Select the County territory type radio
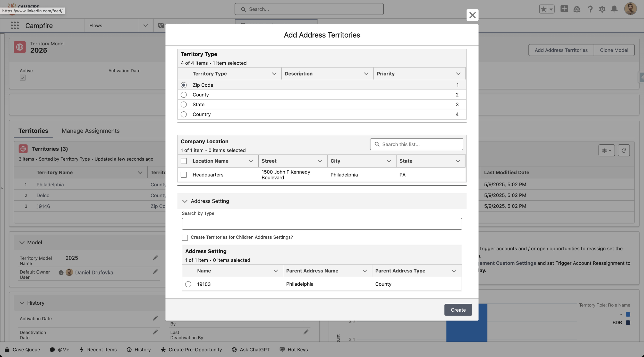The image size is (644, 357). (x=184, y=95)
